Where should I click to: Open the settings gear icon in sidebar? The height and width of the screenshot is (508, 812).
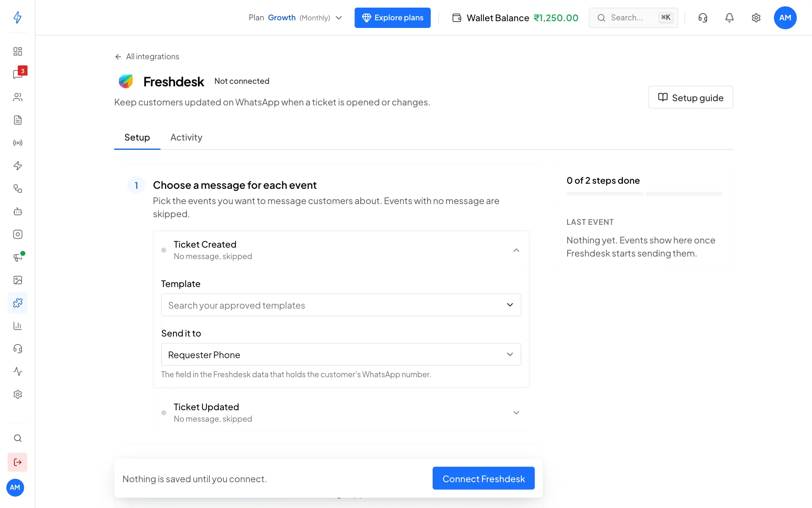point(17,395)
